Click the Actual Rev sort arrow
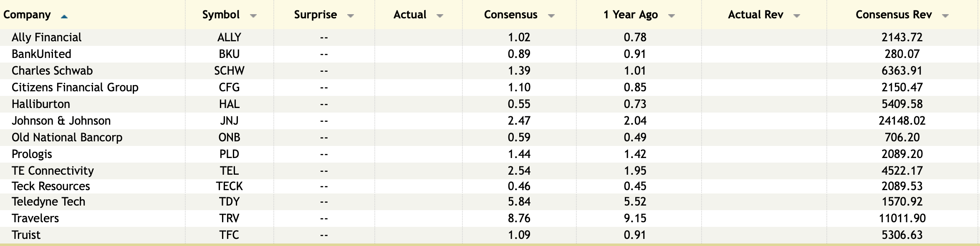Screen dimensions: 980x246 pyautogui.click(x=796, y=16)
